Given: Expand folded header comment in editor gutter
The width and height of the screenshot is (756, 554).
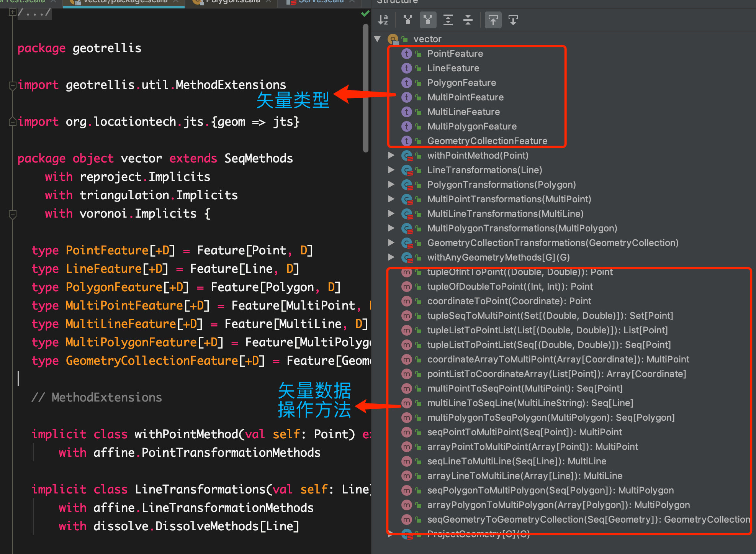Looking at the screenshot, I should point(12,12).
